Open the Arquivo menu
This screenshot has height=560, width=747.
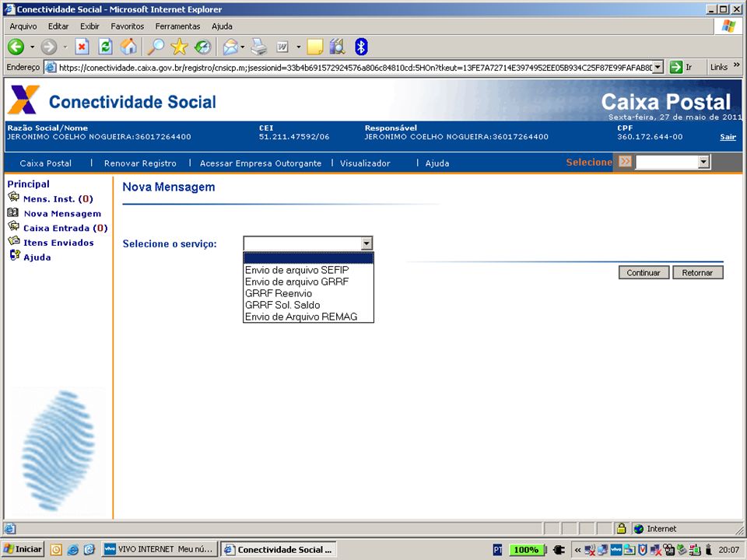tap(23, 26)
